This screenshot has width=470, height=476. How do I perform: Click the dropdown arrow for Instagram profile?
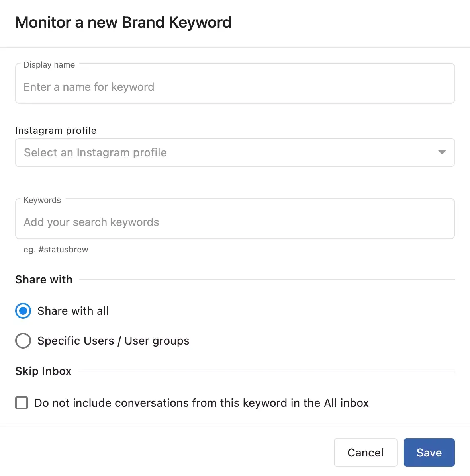[442, 152]
